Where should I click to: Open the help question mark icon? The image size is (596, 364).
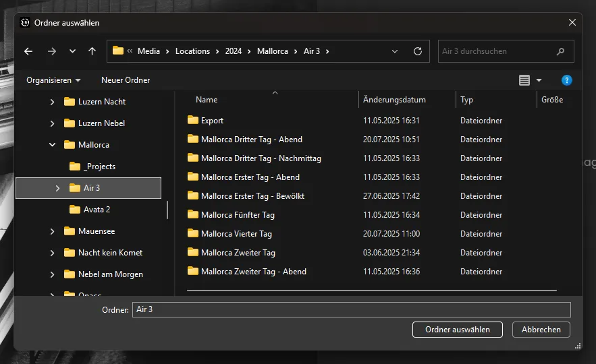tap(567, 80)
